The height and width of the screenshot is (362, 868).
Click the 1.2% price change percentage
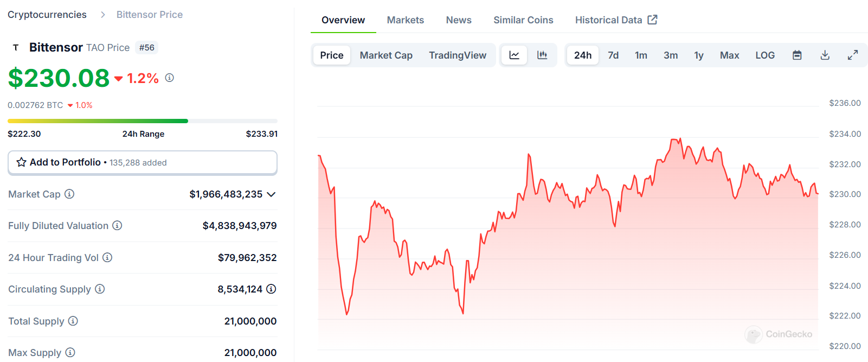click(x=143, y=79)
